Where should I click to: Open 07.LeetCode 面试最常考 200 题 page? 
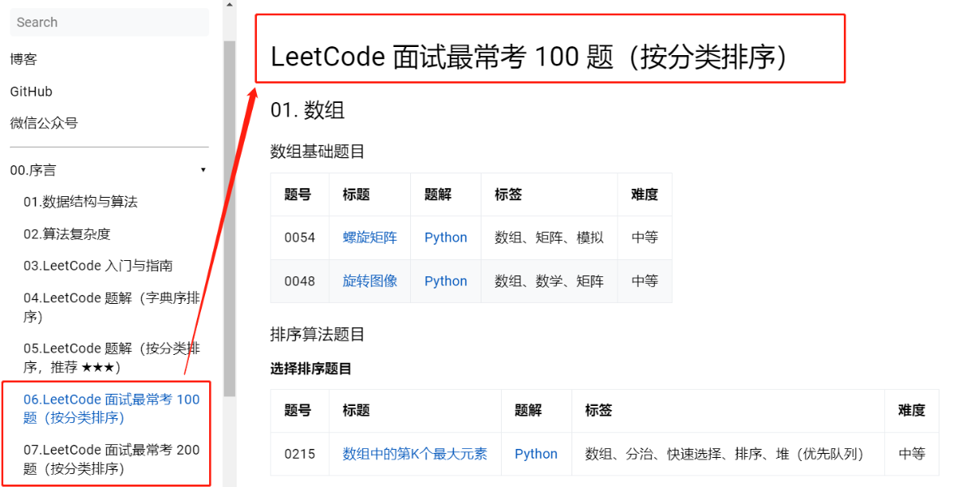click(x=112, y=459)
